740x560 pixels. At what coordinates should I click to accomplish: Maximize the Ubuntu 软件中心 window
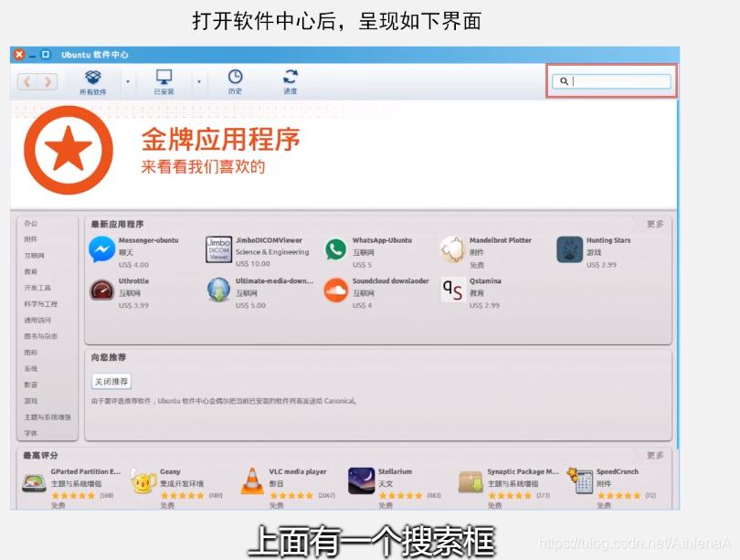click(46, 54)
